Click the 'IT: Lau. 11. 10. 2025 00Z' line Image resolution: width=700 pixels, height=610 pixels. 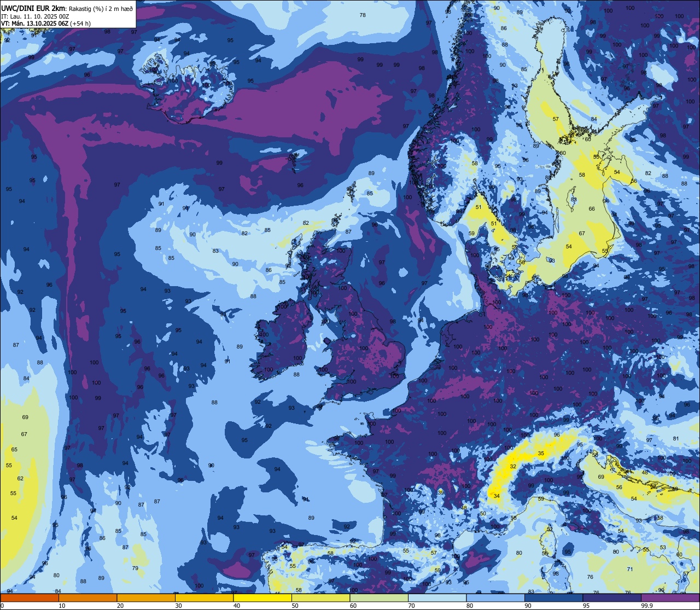pos(35,16)
